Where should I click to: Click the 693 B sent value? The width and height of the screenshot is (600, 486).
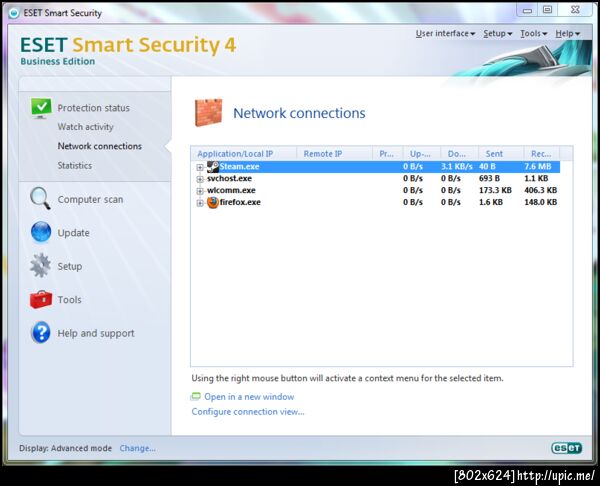coord(489,178)
